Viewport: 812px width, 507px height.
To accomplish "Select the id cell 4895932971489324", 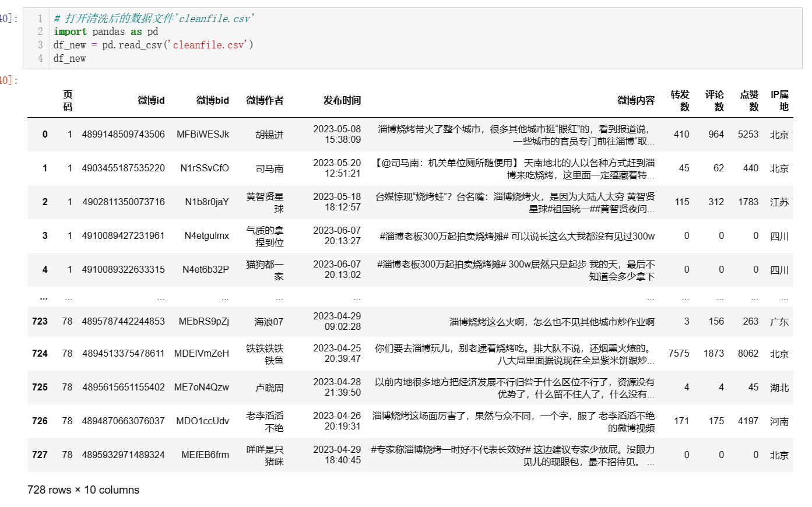I will [x=123, y=455].
